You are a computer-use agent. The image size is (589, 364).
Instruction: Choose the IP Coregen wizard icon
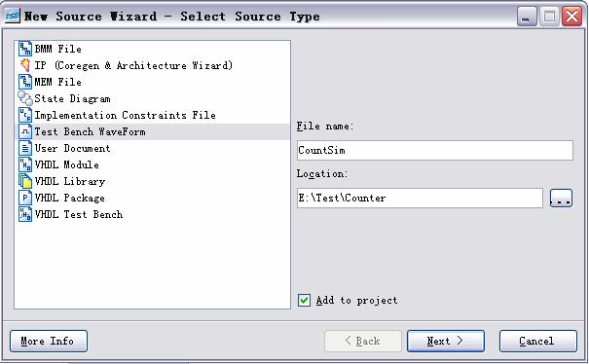click(x=25, y=65)
